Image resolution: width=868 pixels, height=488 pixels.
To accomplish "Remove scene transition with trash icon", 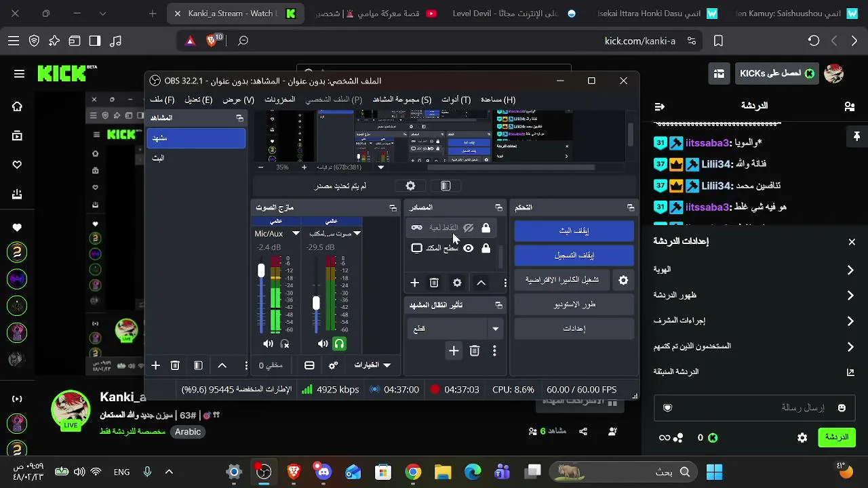I will [475, 350].
